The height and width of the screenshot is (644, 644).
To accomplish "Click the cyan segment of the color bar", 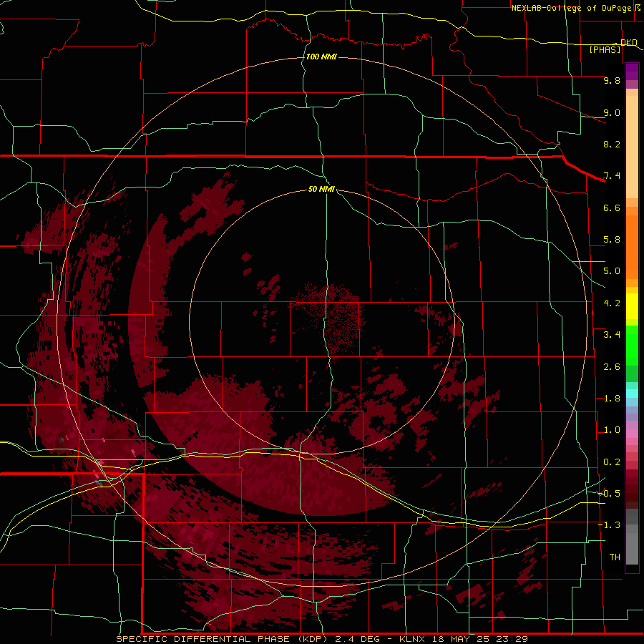I will point(632,394).
